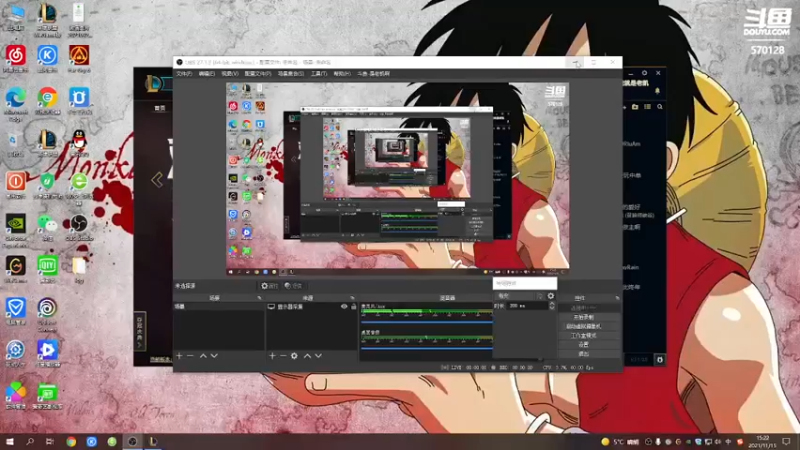Remove the selected source with the minus icon
Viewport: 800px width, 450px height.
click(283, 356)
